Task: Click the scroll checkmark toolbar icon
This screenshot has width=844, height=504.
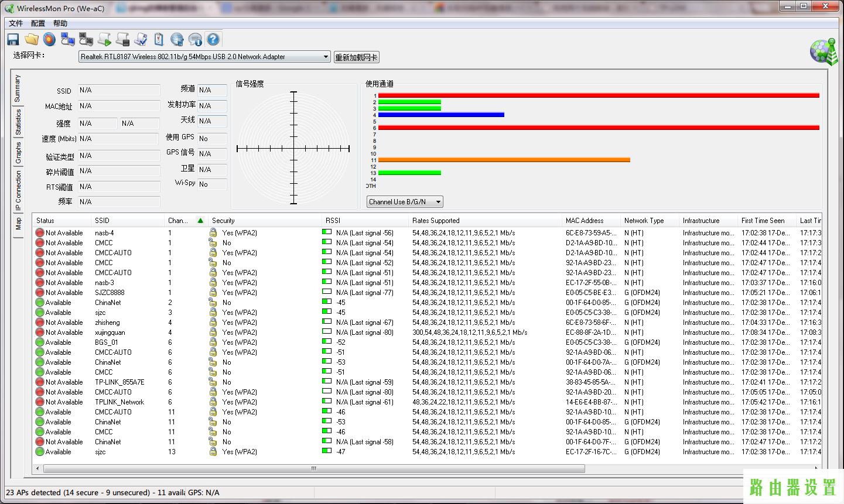Action: click(141, 39)
